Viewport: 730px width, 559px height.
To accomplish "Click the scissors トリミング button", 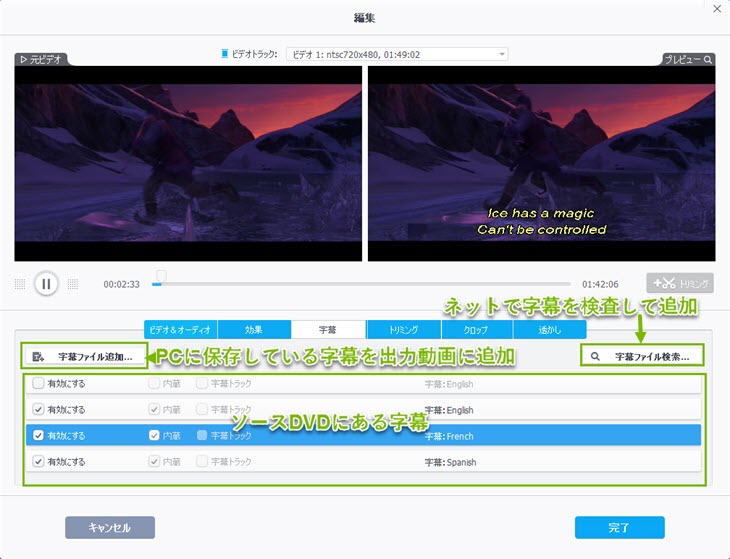I will [x=680, y=283].
